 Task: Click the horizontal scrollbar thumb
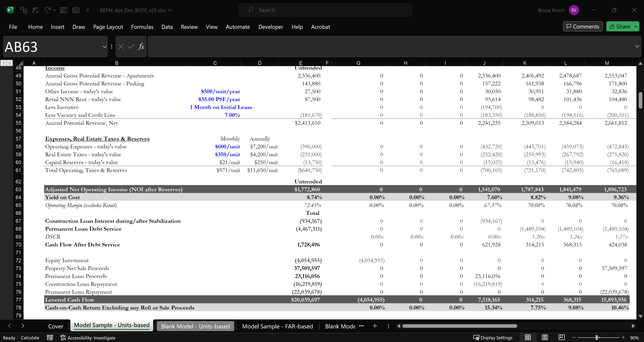point(459,326)
